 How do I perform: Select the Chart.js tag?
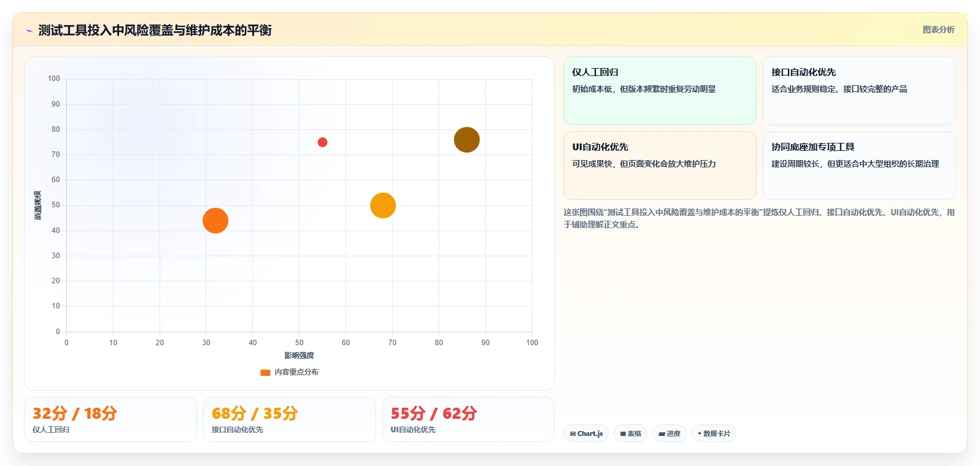click(x=586, y=434)
